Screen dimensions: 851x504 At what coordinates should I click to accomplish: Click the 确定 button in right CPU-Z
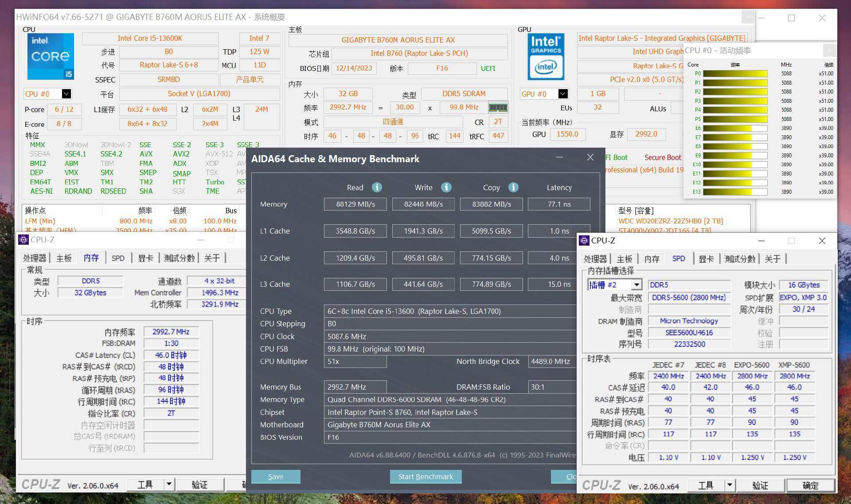[811, 485]
